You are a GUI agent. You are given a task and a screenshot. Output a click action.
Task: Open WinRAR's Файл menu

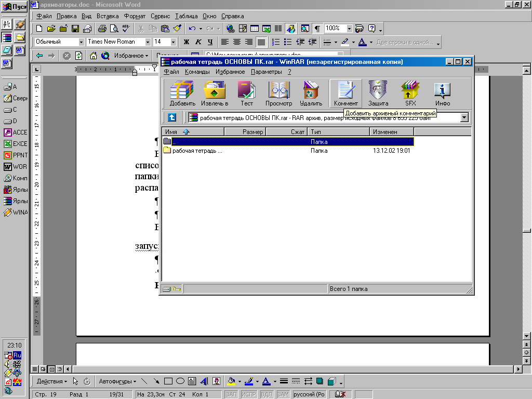[x=171, y=72]
